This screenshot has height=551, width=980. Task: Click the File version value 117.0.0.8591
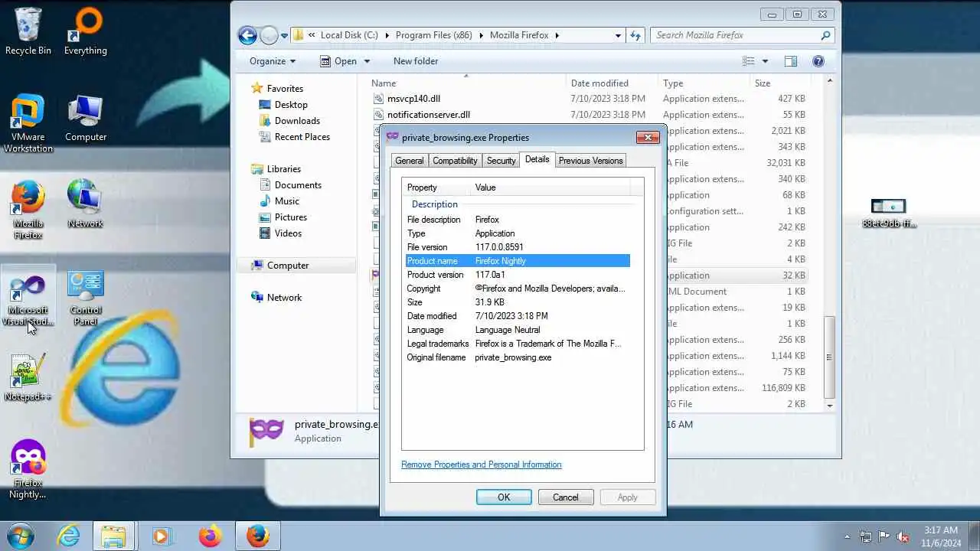coord(499,247)
